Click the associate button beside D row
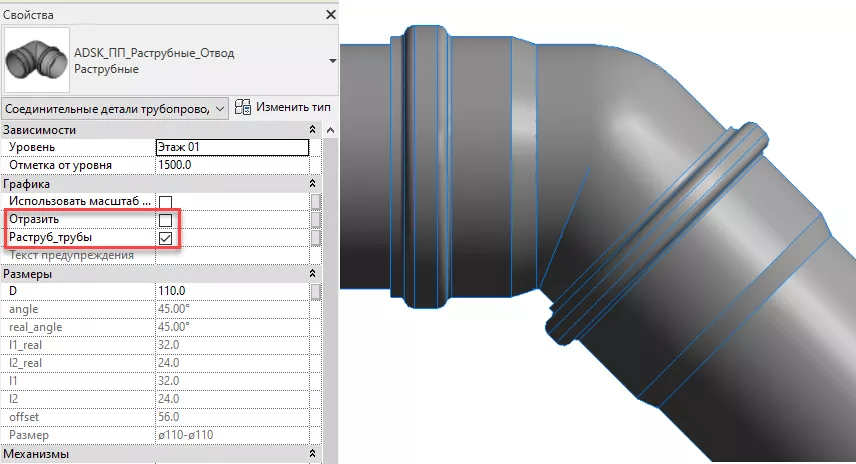Viewport: 856px width, 464px height. pyautogui.click(x=315, y=291)
